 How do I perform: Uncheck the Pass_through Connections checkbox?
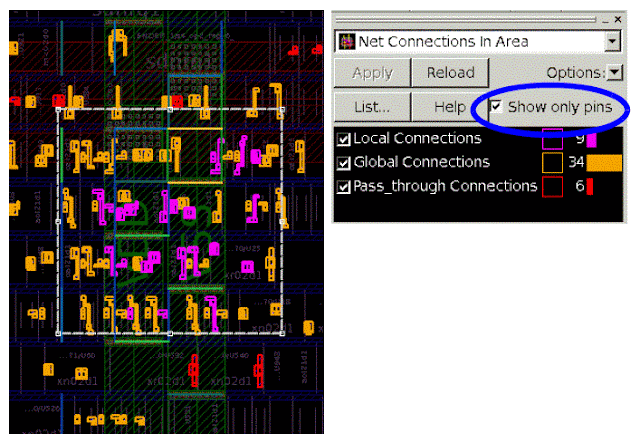click(344, 187)
